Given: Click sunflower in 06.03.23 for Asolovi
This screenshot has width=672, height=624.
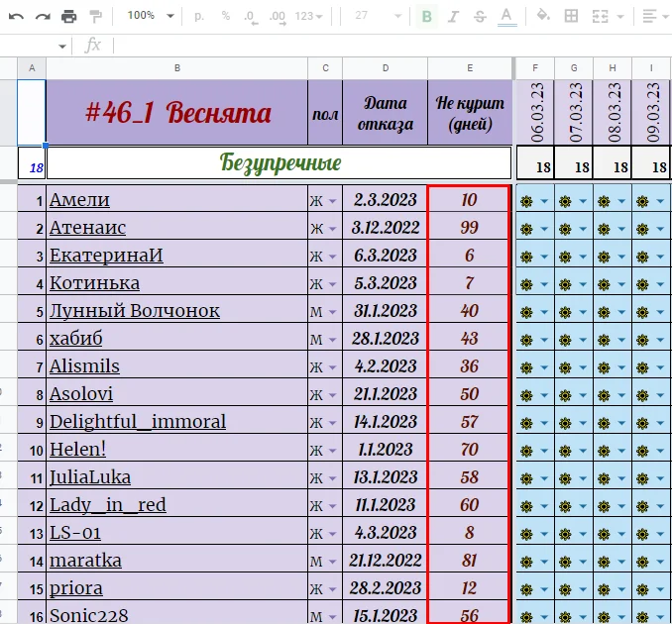Looking at the screenshot, I should tap(526, 395).
